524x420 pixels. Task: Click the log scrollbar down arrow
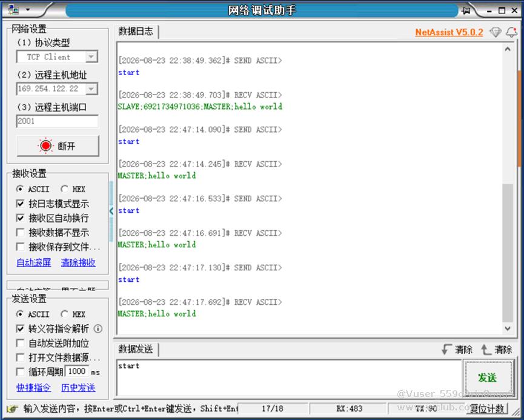pos(508,328)
